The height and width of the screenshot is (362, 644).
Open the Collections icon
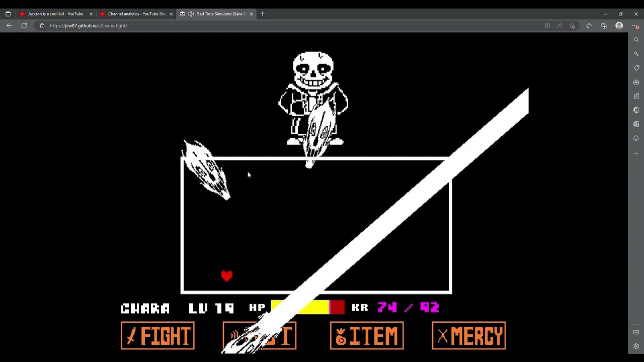(x=604, y=26)
